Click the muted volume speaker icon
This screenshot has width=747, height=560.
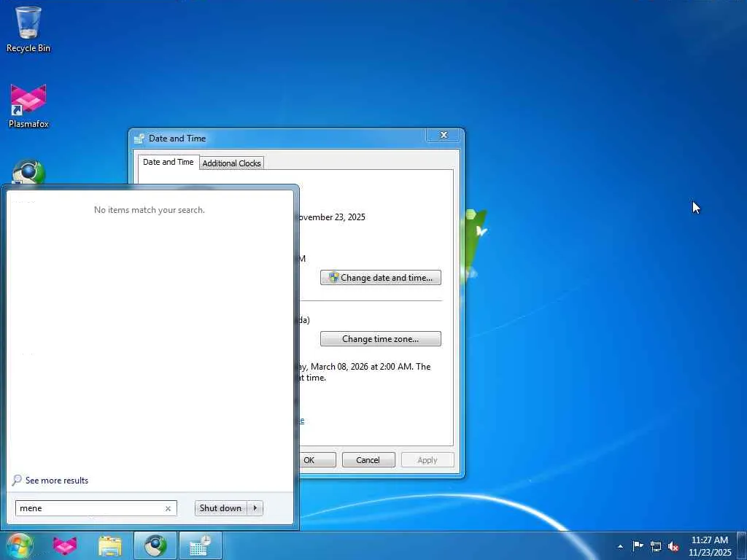click(x=673, y=545)
